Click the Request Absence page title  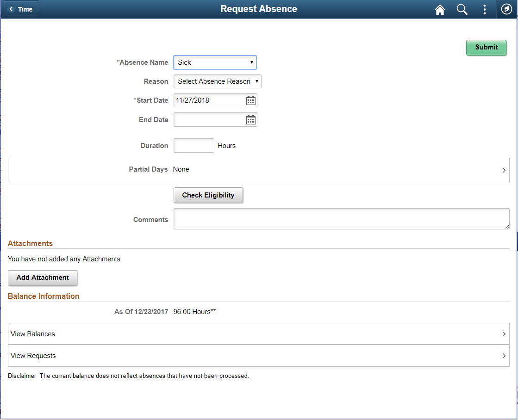point(259,9)
